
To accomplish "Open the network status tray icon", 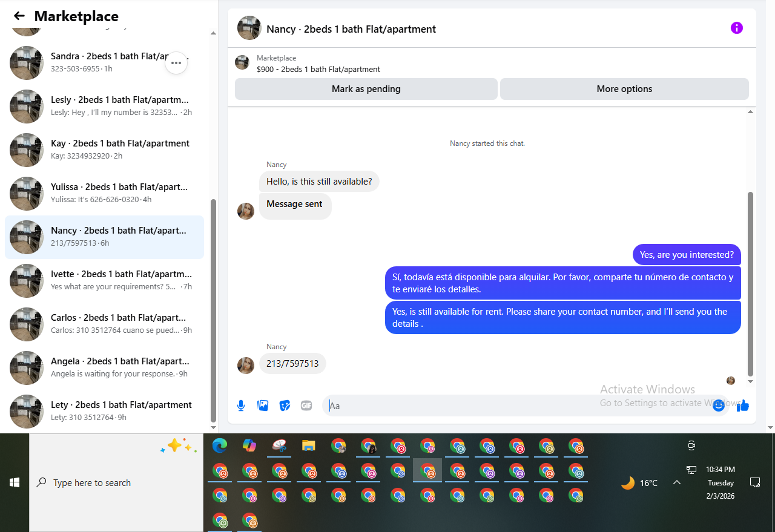I will coord(691,470).
